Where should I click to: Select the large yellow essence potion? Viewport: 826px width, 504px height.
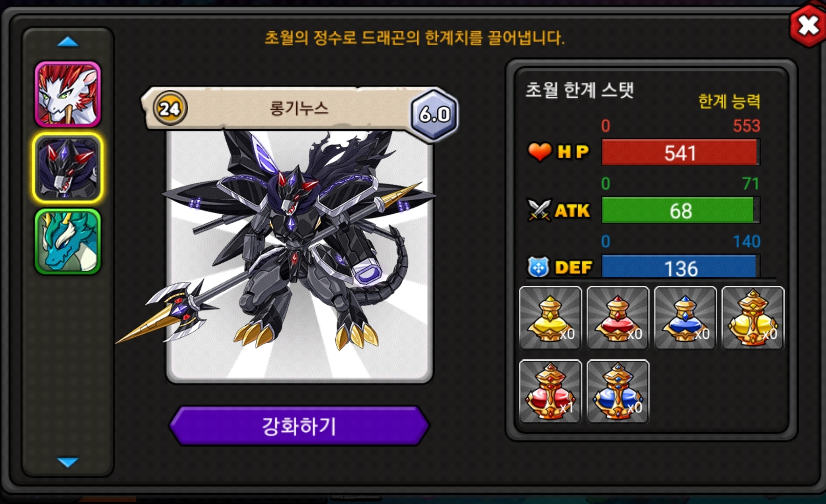point(753,318)
